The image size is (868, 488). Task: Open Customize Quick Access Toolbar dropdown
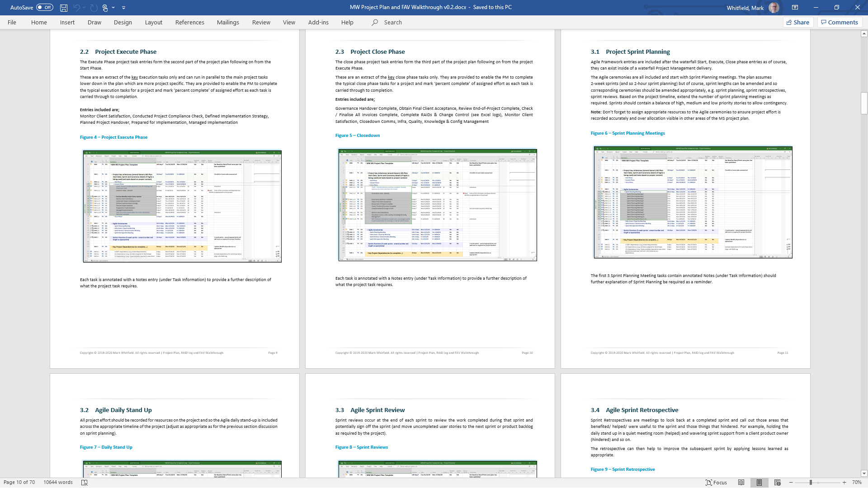click(x=124, y=8)
